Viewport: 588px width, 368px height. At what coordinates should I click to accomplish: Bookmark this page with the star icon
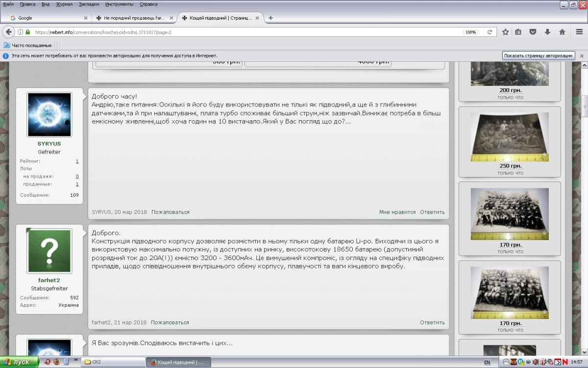click(505, 32)
